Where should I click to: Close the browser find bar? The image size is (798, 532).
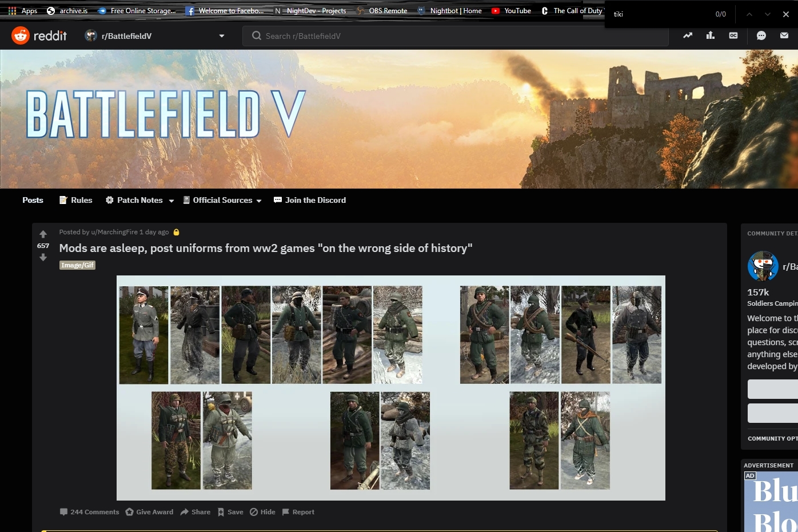786,14
